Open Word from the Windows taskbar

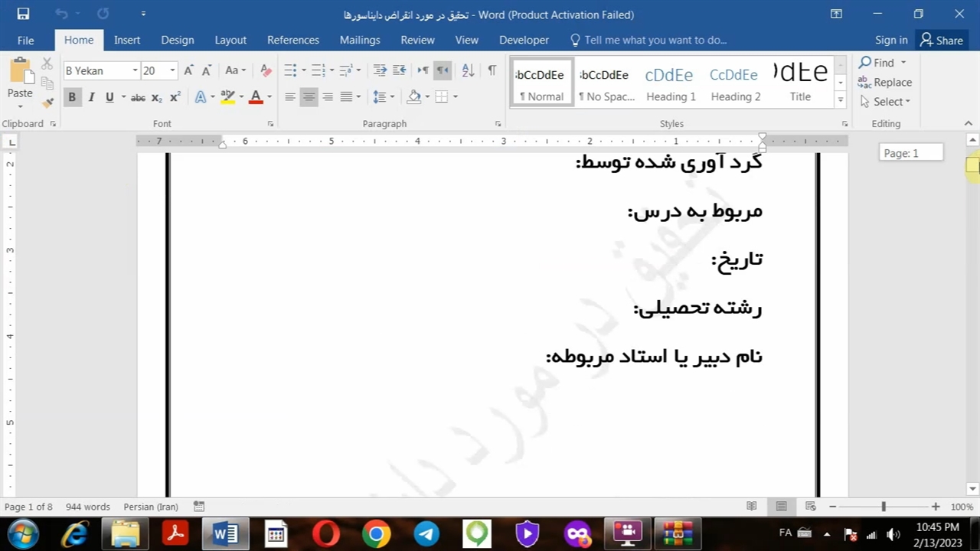pyautogui.click(x=225, y=533)
